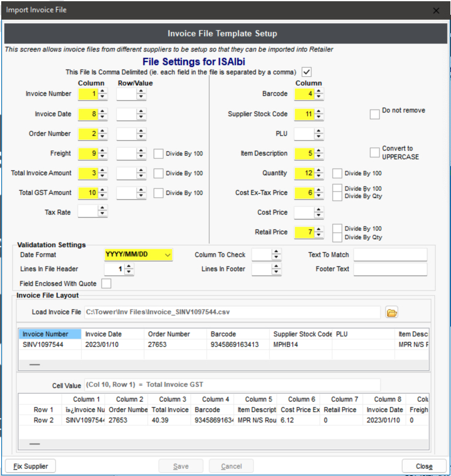Screen dimensions: 451x476
Task: Click the Save button
Action: pos(181,466)
